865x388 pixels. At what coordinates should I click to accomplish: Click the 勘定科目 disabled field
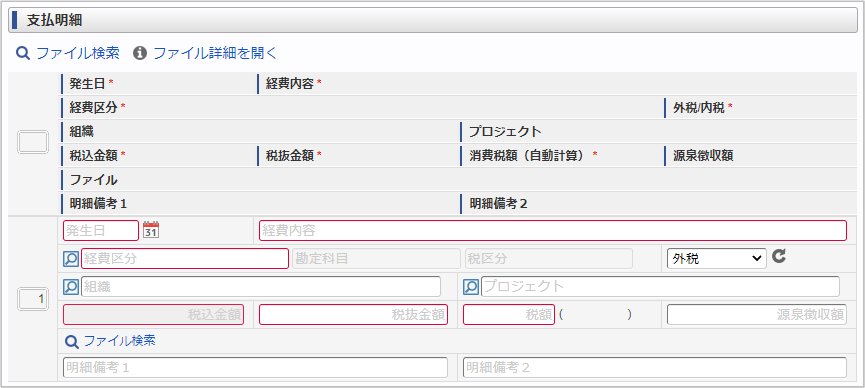pos(376,258)
